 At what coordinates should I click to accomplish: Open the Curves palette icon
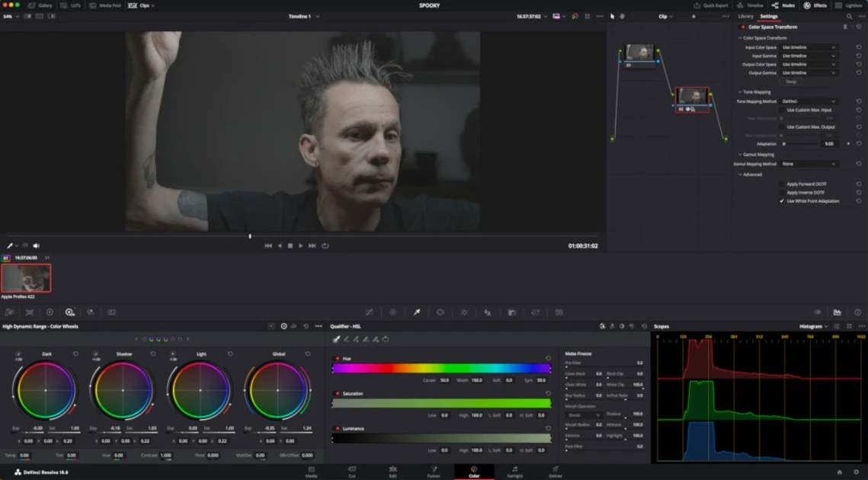point(370,312)
